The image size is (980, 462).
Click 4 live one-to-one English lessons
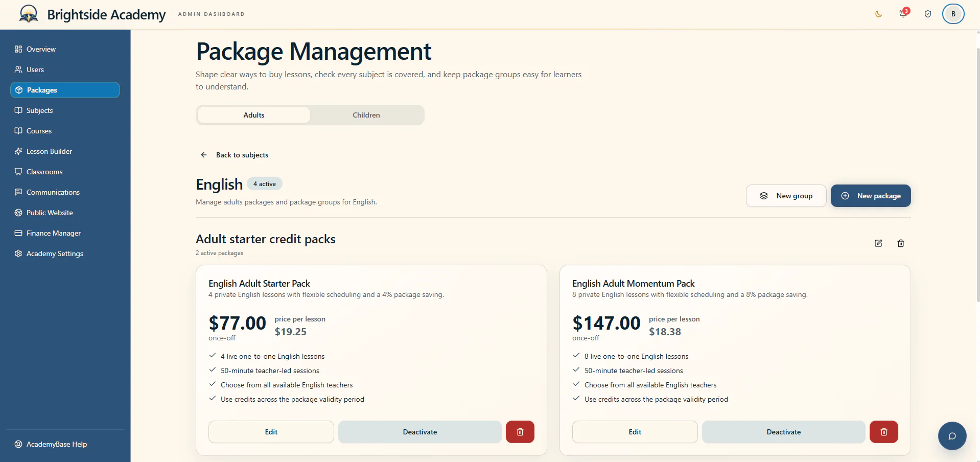coord(272,356)
